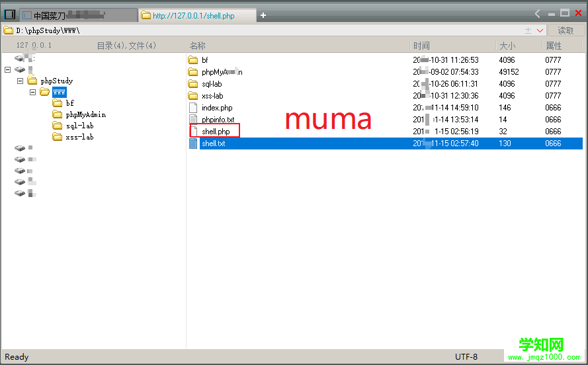Click UTF-8 encoding in status bar

tap(466, 357)
